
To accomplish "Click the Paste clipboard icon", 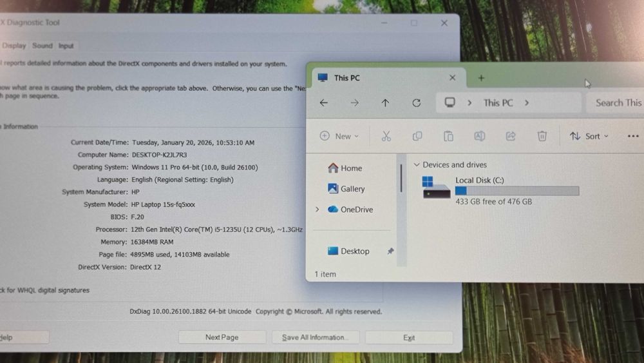I will coord(448,136).
